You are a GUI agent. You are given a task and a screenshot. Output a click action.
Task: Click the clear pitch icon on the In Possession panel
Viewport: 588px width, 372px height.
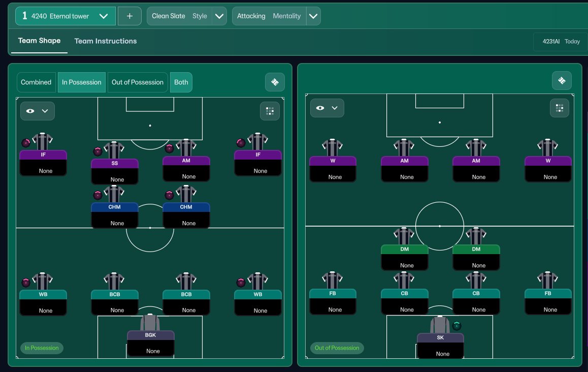[x=275, y=82]
